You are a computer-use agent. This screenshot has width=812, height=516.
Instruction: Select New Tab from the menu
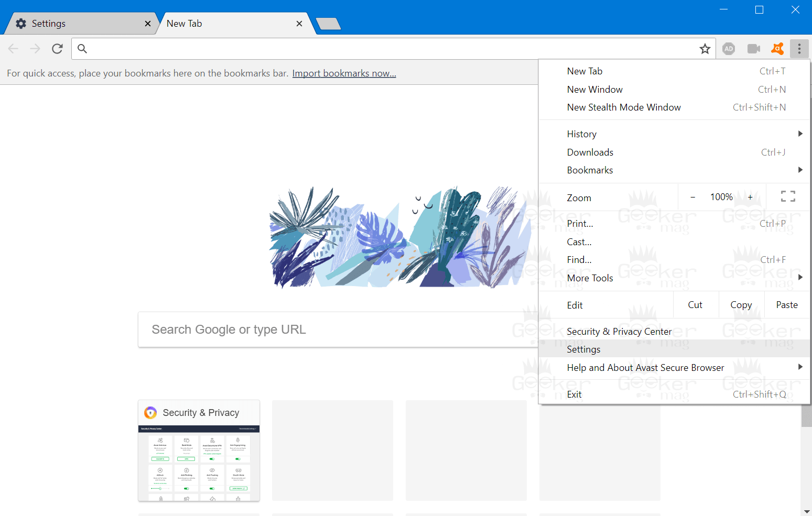point(674,71)
